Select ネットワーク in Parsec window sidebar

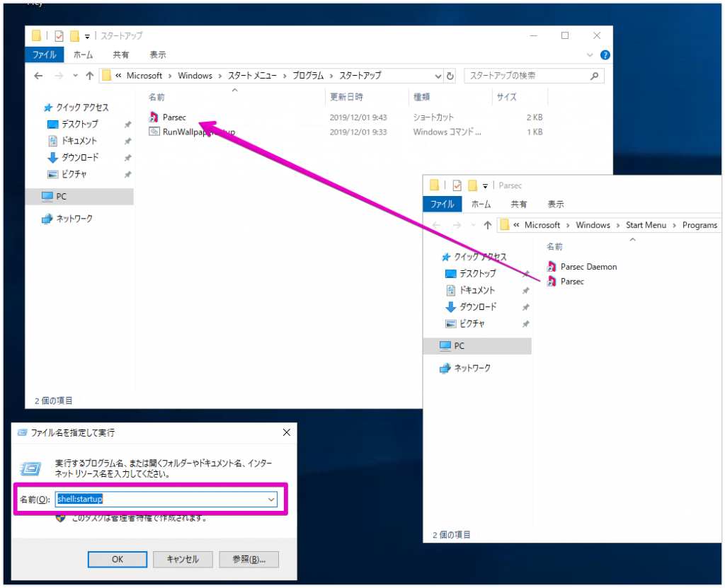[472, 368]
